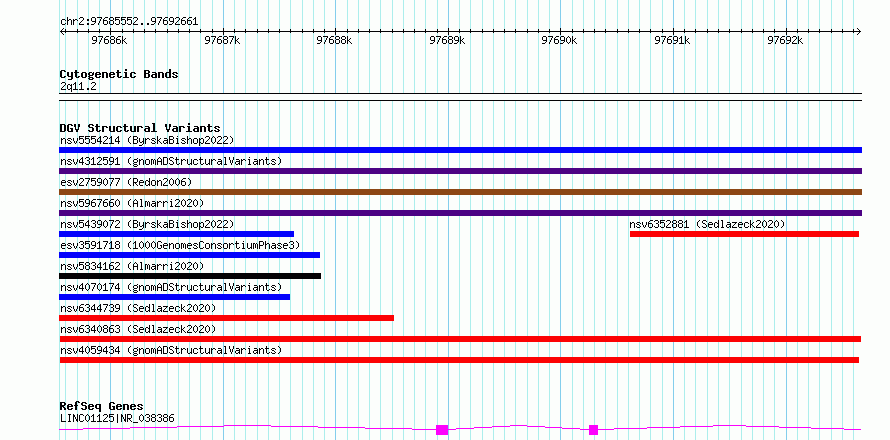Click the 97691k ruler tick label
890x440 pixels.
coord(673,40)
